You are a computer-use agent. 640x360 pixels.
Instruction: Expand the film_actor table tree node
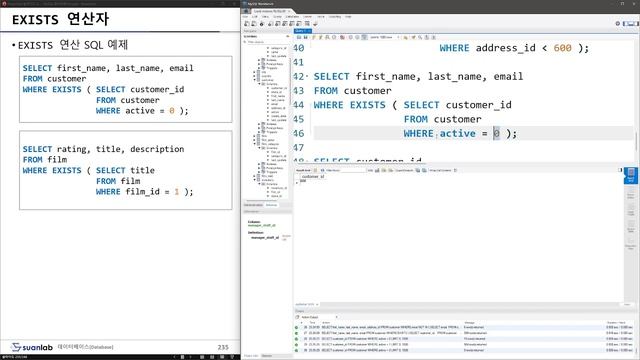pyautogui.click(x=255, y=140)
